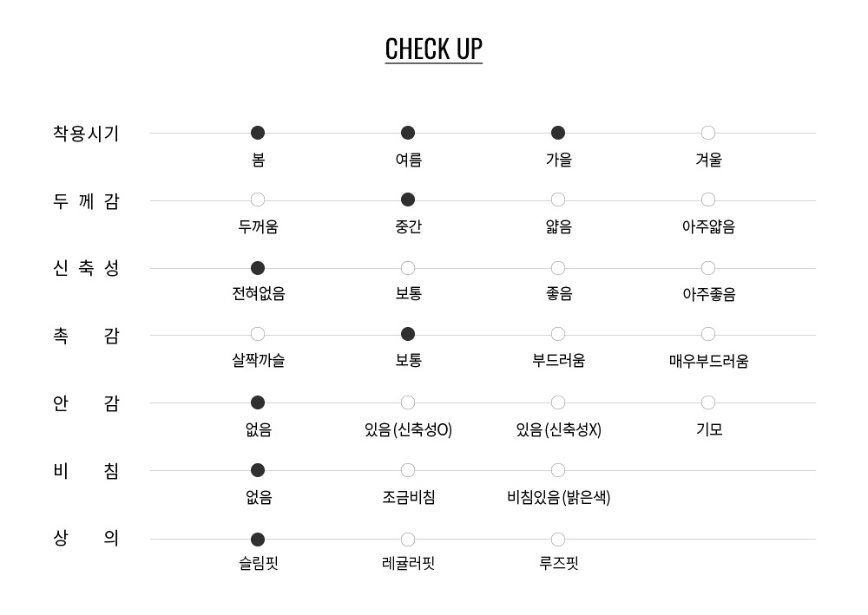
Task: Choose 있음 (신축성O) lining circle
Action: coord(408,402)
